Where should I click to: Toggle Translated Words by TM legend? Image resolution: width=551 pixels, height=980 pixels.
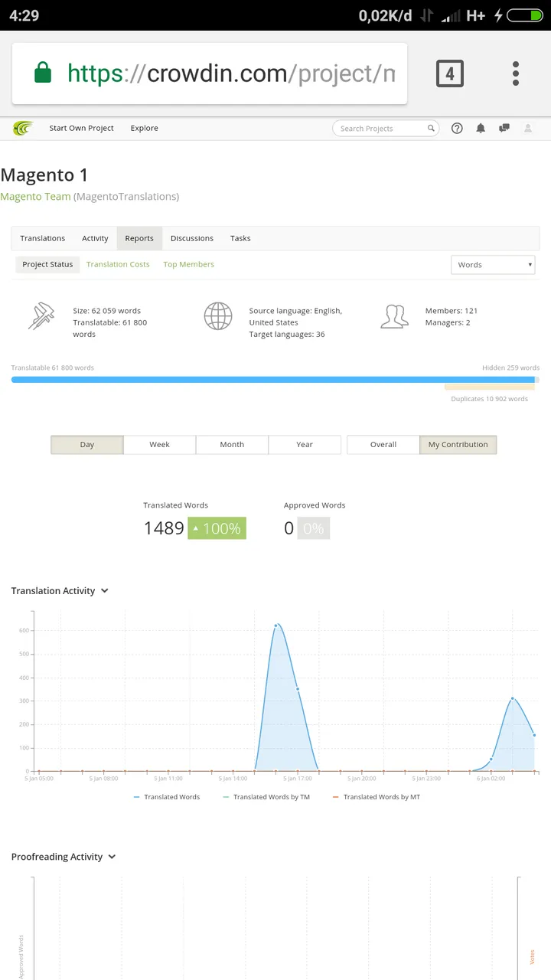tap(266, 797)
